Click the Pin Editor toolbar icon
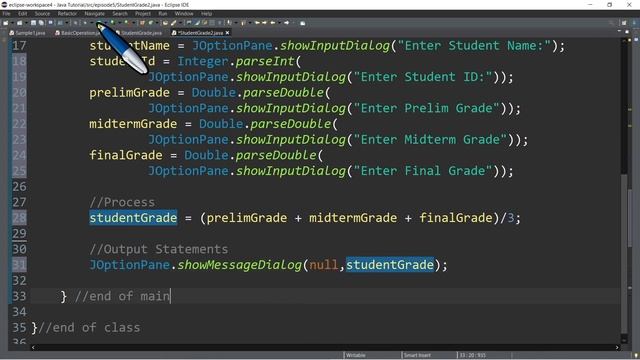 tap(302, 23)
